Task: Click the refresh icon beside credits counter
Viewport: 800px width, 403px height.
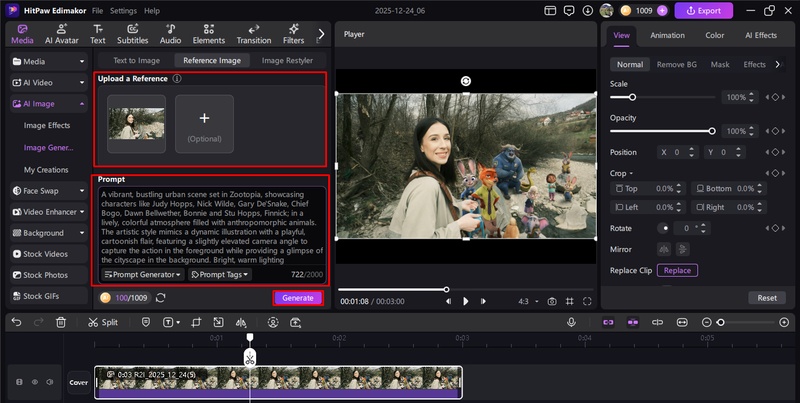Action: pos(161,298)
